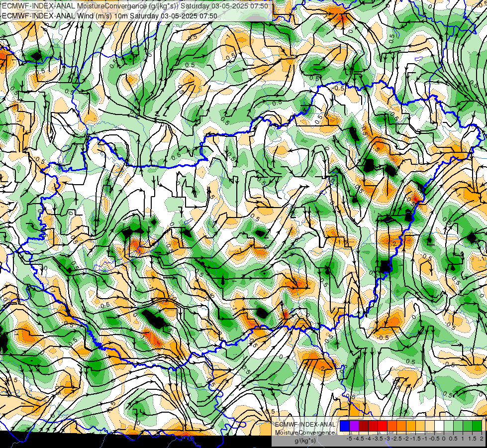Click the legend label ECMWF-INDEX-ANAL
This screenshot has width=487, height=448.
(x=305, y=425)
